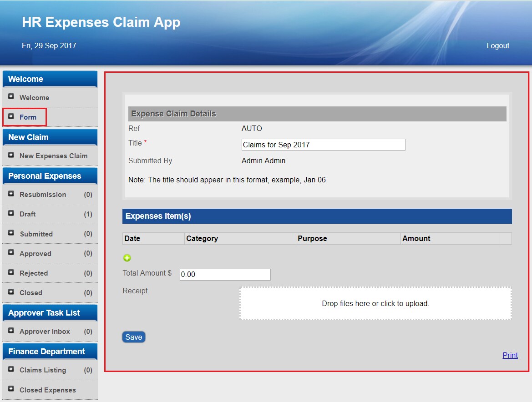Click the arrow icon beside Welcome menu item
The image size is (532, 402).
coord(11,96)
